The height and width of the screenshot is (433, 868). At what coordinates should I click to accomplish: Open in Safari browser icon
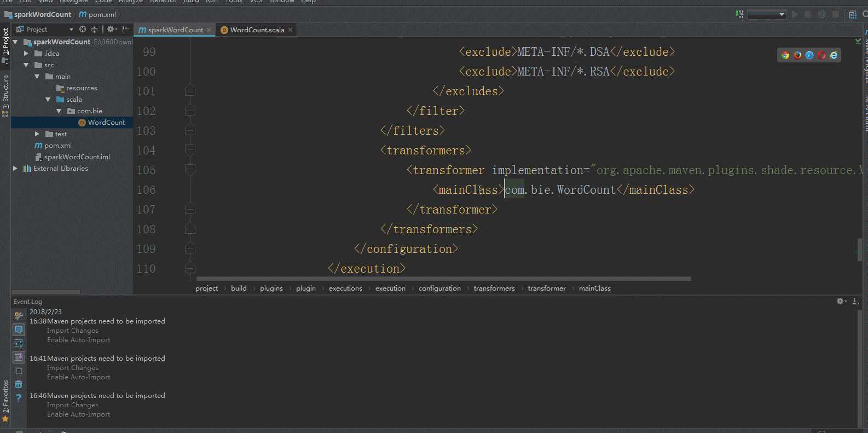pyautogui.click(x=809, y=55)
